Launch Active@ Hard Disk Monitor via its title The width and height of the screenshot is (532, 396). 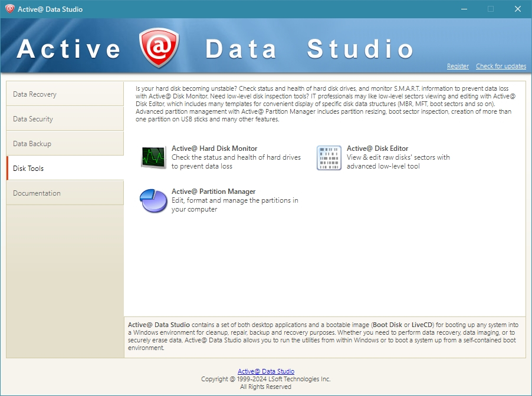(x=214, y=148)
